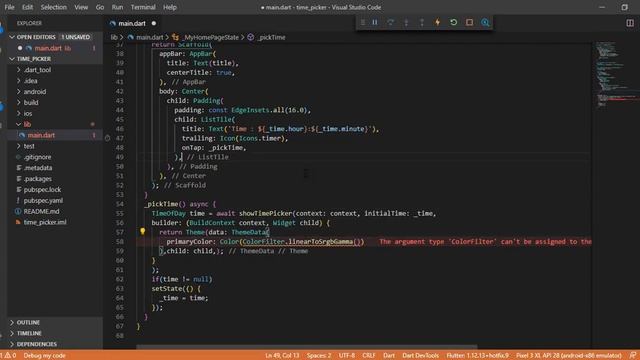Screen dimensions: 640x360
Task: Change indentation via Spaces: 2
Action: 319,356
